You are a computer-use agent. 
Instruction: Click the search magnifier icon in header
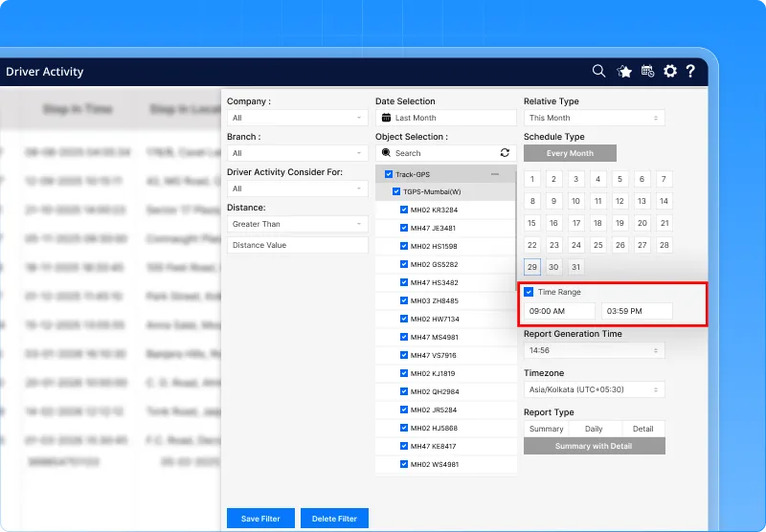click(598, 71)
